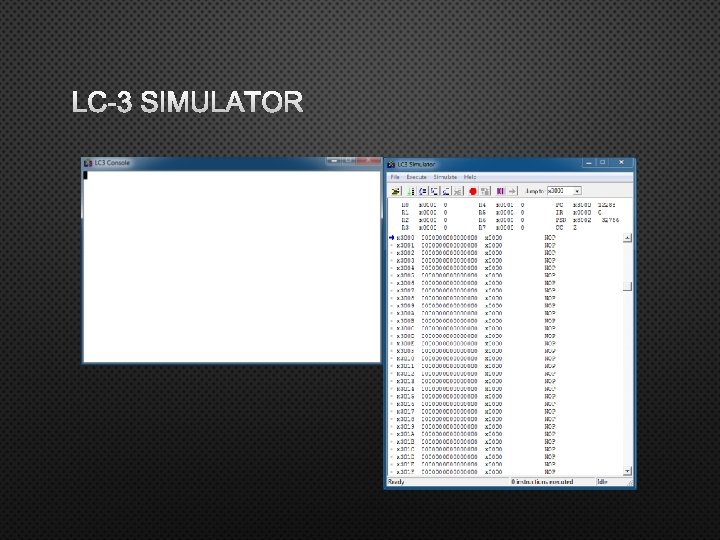
Task: Click the icon right of the red circle
Action: coord(485,191)
